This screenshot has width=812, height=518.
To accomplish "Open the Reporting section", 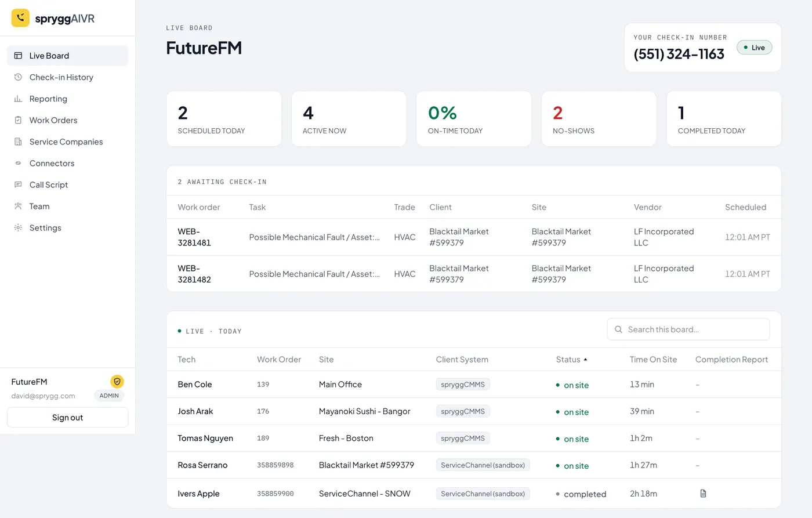I will click(x=67, y=99).
